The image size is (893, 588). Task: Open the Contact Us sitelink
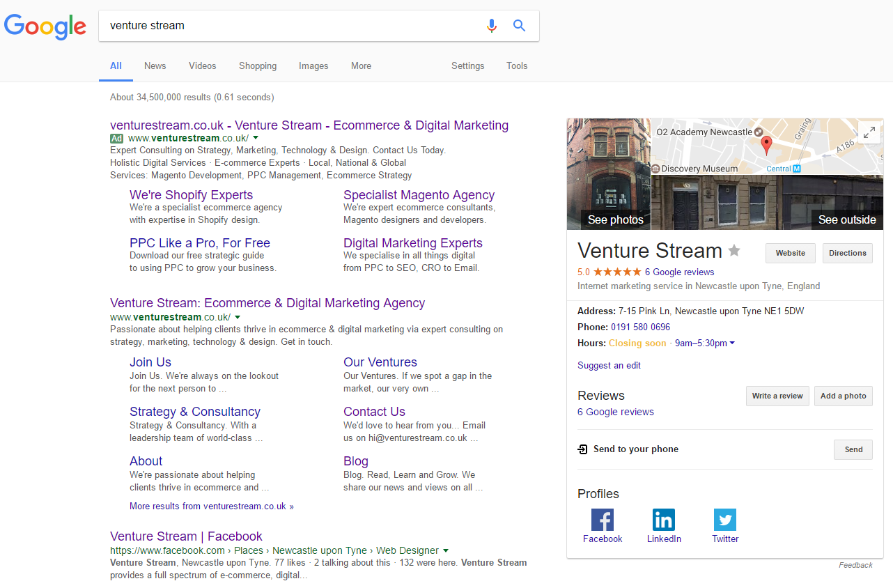point(374,412)
